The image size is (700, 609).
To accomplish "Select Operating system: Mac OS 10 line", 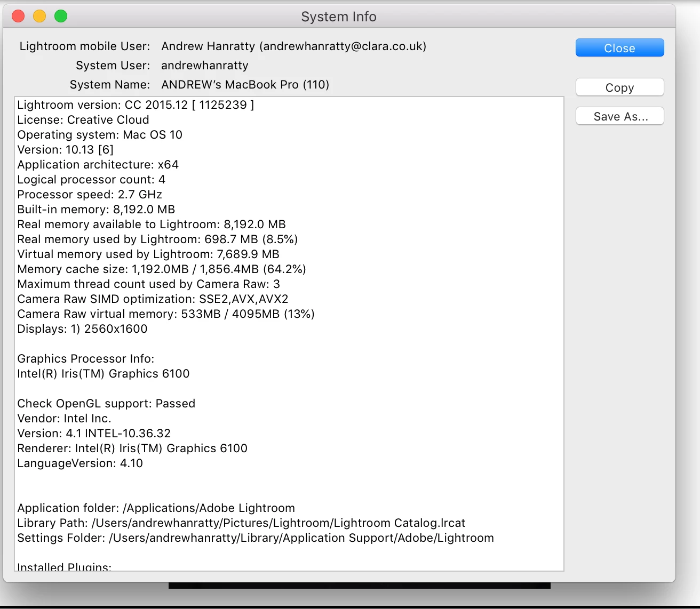I will click(x=100, y=134).
